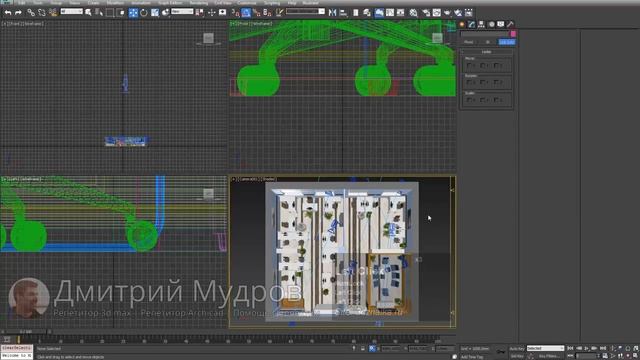Switch to the Modify command panel tab
The height and width of the screenshot is (360, 640).
pyautogui.click(x=472, y=24)
